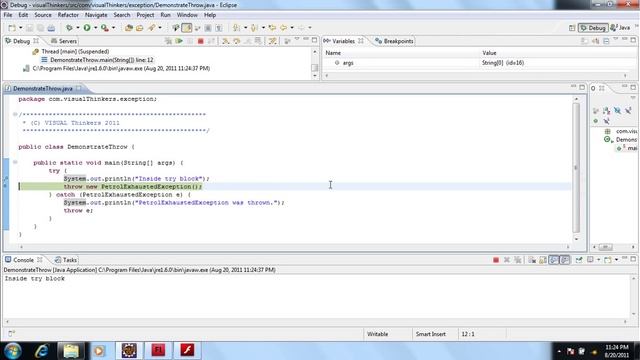Click the New file toolbar icon
Screen dimensions: 640x360
[x=12, y=28]
